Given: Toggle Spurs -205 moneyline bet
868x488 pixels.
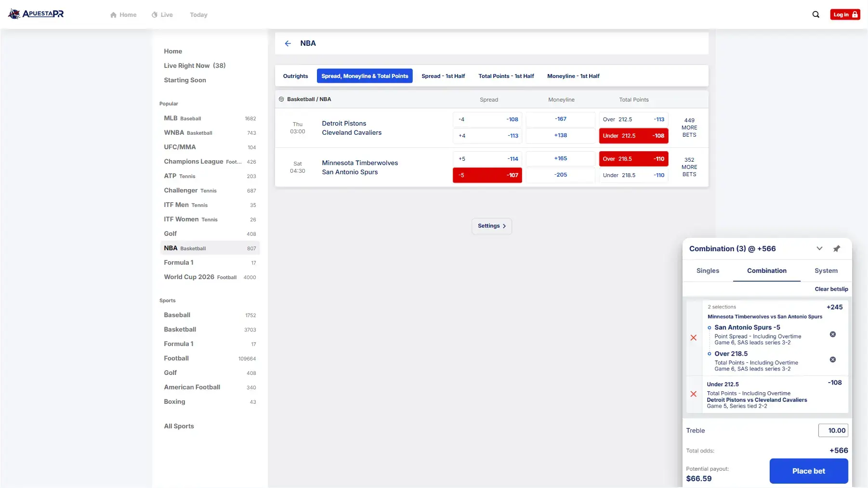Looking at the screenshot, I should pos(561,175).
